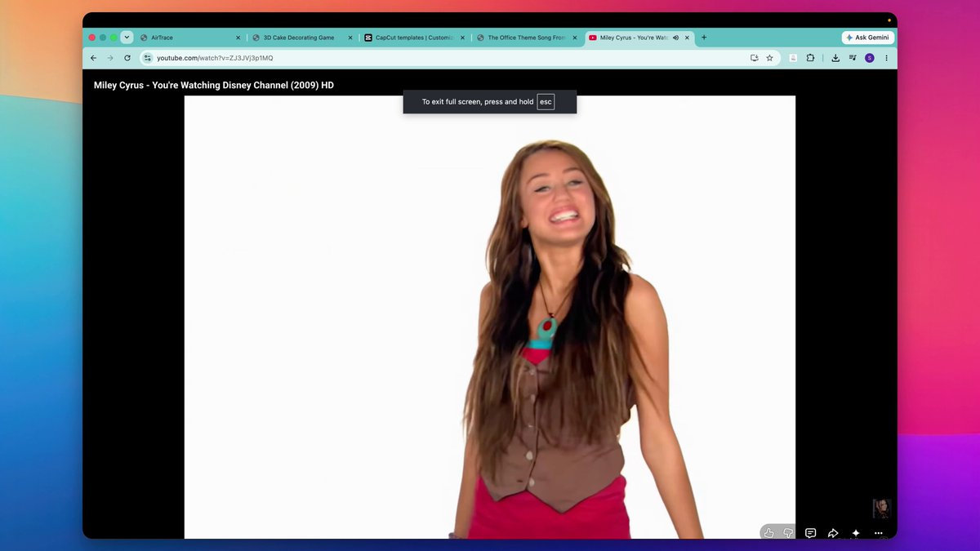The width and height of the screenshot is (980, 551).
Task: Share the video using arrow icon
Action: (x=833, y=533)
